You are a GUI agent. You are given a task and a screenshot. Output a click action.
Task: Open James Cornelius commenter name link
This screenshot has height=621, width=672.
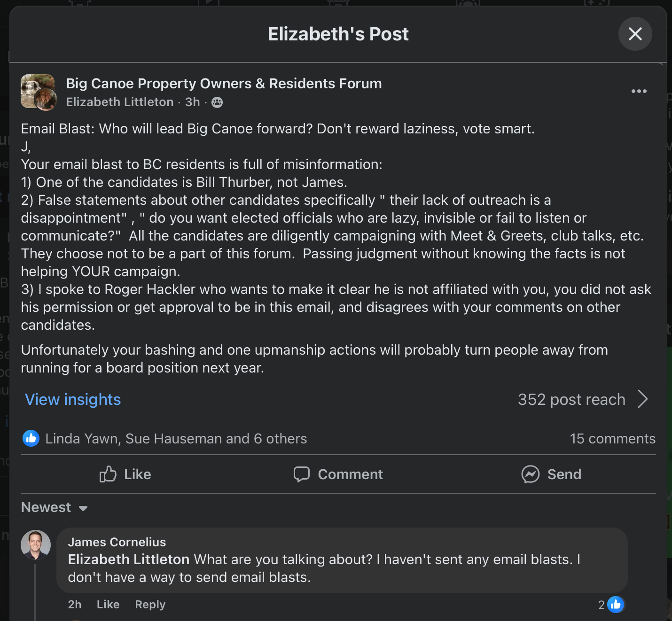(117, 542)
